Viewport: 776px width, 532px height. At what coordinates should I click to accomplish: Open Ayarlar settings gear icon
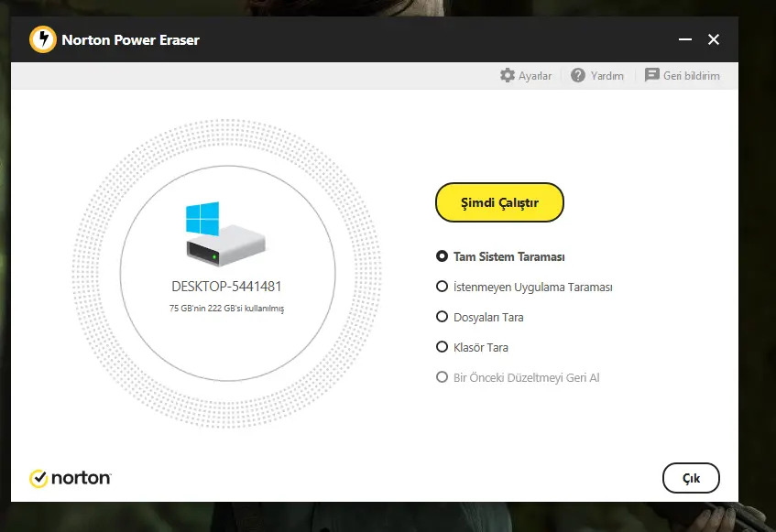pyautogui.click(x=508, y=75)
